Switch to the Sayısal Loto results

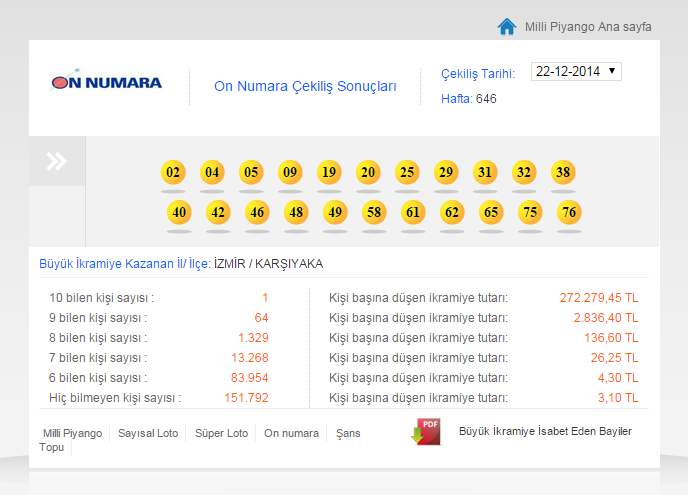click(x=148, y=433)
